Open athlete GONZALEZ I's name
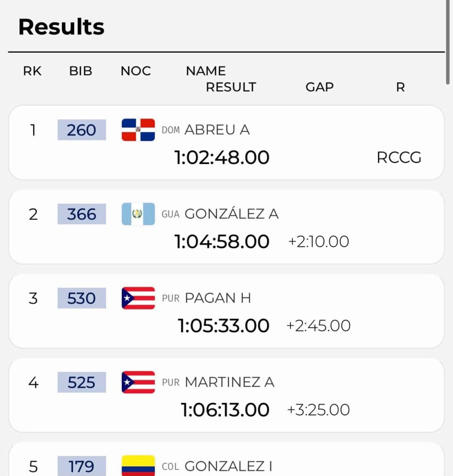This screenshot has width=453, height=476. (x=228, y=466)
